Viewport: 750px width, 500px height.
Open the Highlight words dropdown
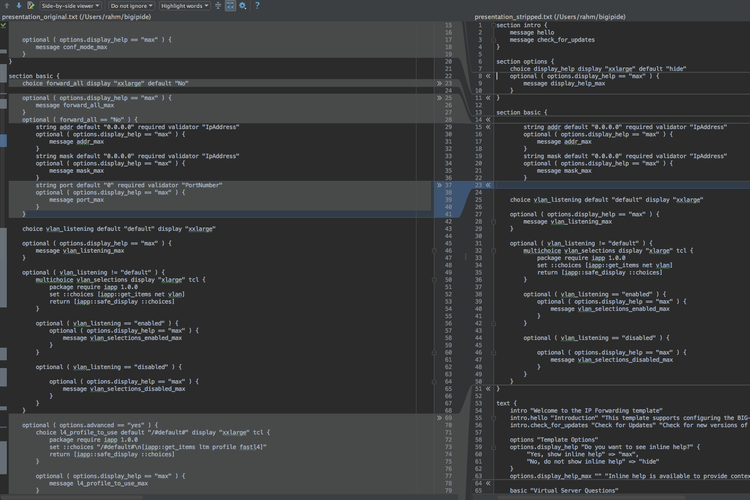[185, 5]
